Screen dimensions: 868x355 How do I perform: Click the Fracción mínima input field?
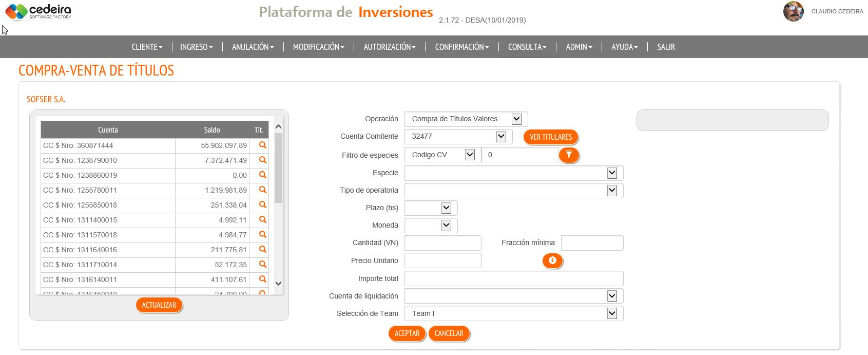pyautogui.click(x=592, y=243)
